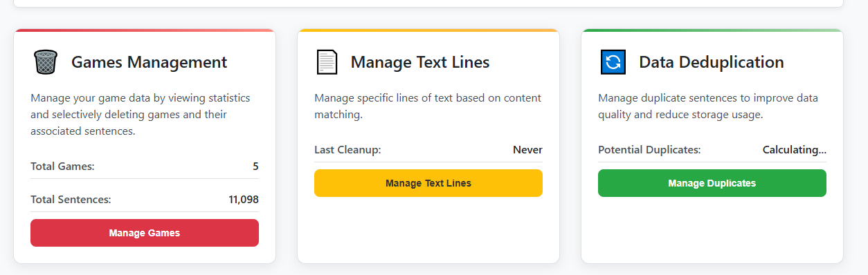Click the Total Games label row
This screenshot has height=275, width=868.
[x=145, y=166]
